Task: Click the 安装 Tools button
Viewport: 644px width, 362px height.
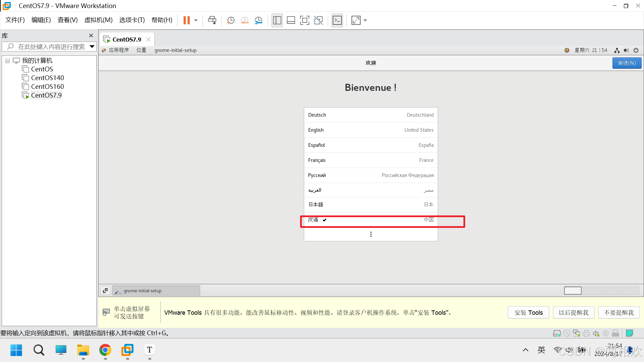Action: click(x=528, y=312)
